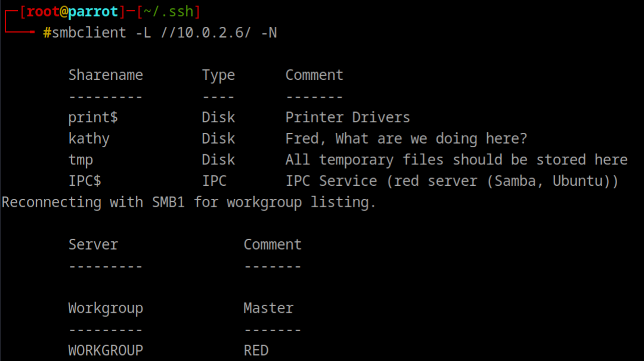Click the print$ share name

(x=93, y=117)
